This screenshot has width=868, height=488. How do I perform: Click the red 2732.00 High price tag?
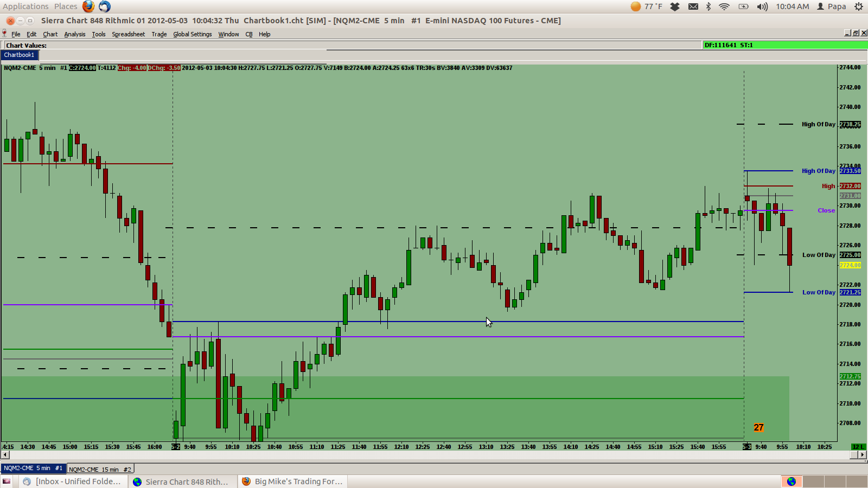(x=850, y=186)
